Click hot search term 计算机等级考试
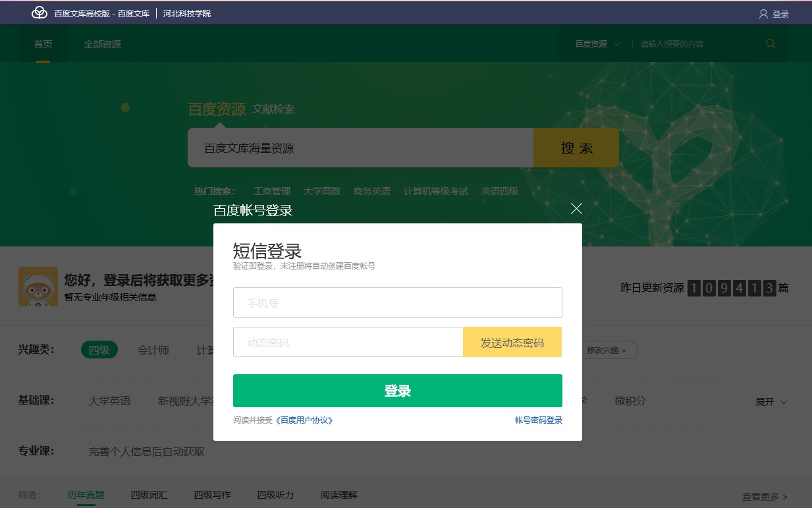Screen dimensions: 812x508 [436, 191]
